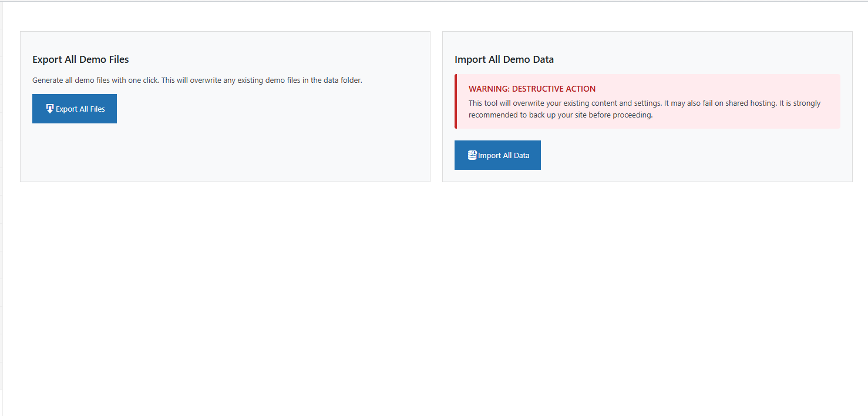Screen dimensions: 868x416
Task: Click blank white area below both panels
Action: point(435,294)
